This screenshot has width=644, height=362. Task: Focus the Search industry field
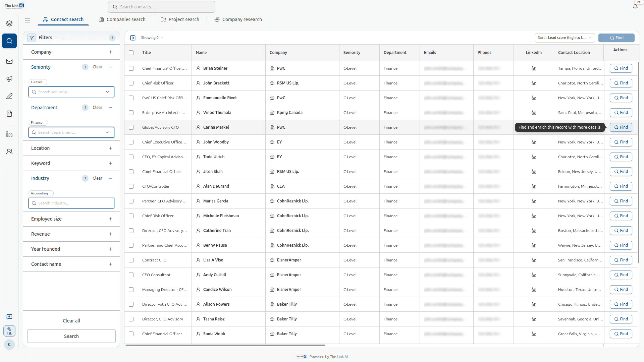coord(71,203)
